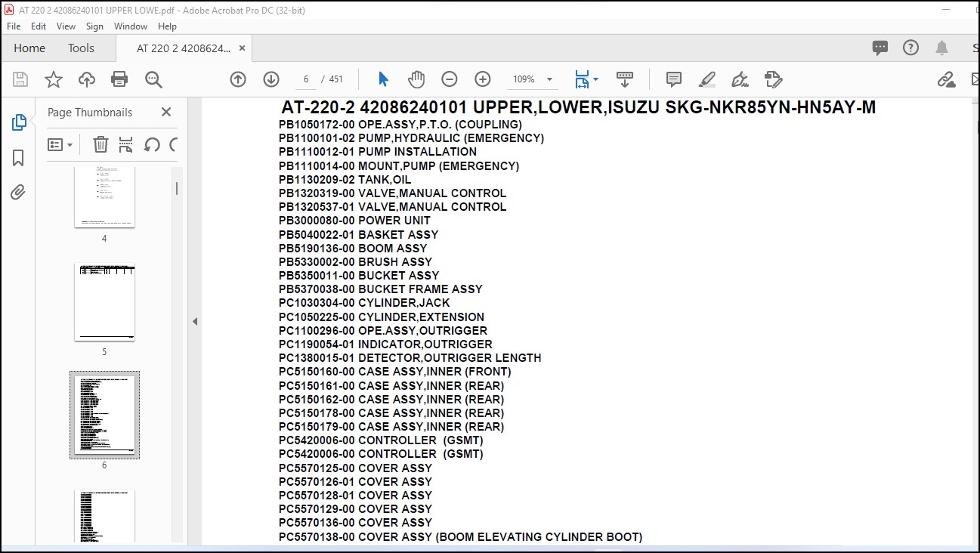Open Help using the question mark icon

pos(911,48)
